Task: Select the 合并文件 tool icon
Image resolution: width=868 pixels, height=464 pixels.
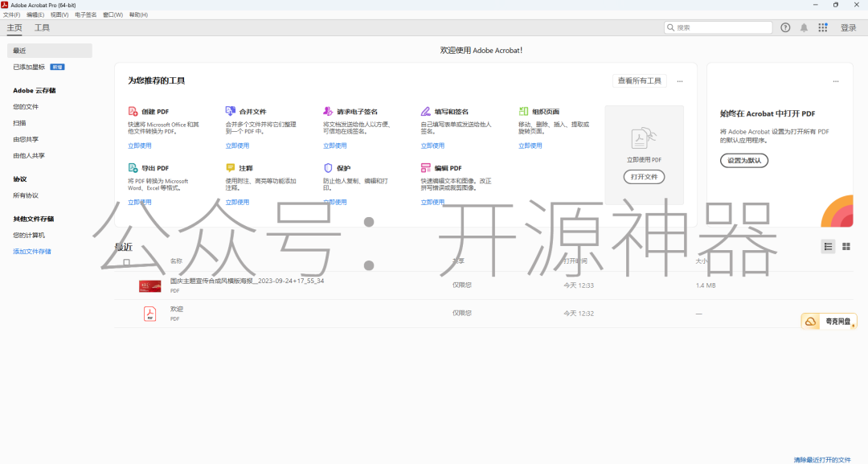Action: pos(231,111)
